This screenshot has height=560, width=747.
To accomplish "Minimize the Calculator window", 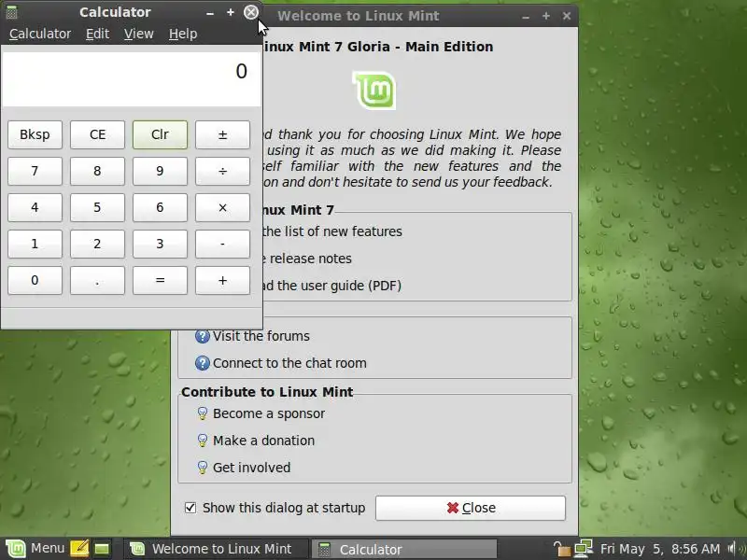I will coord(210,13).
